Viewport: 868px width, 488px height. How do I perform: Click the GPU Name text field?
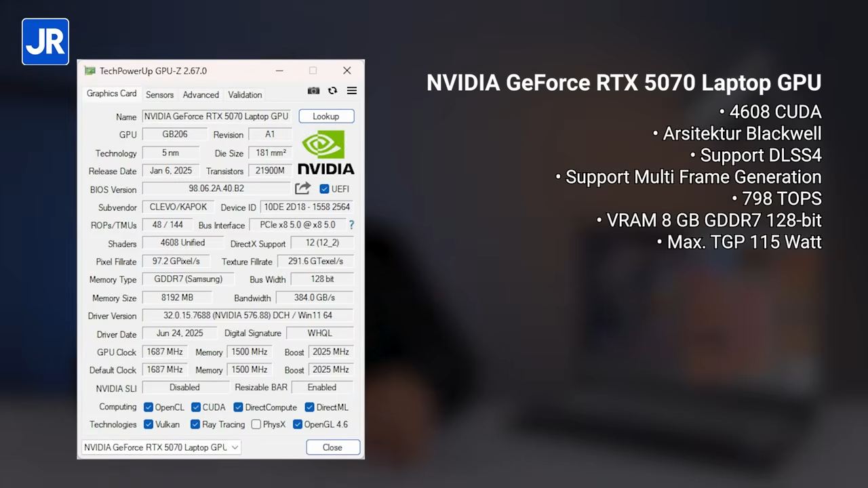[216, 117]
